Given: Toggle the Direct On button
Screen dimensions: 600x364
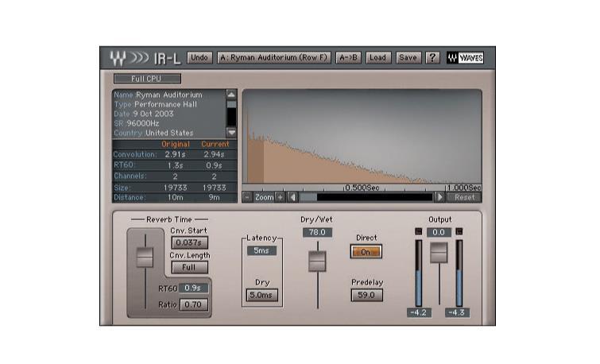Looking at the screenshot, I should coord(366,251).
